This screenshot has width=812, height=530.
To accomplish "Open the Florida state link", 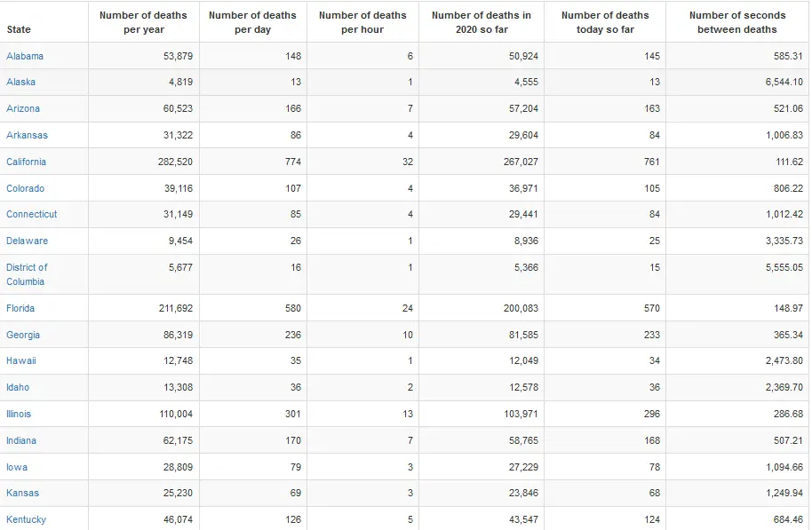I will (20, 308).
